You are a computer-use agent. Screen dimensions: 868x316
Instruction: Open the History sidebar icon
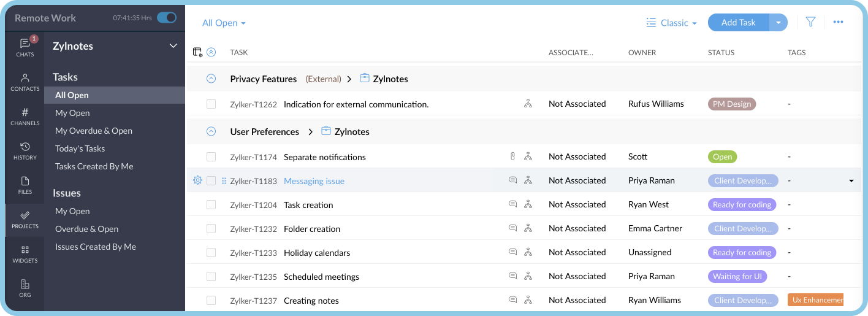pyautogui.click(x=25, y=151)
